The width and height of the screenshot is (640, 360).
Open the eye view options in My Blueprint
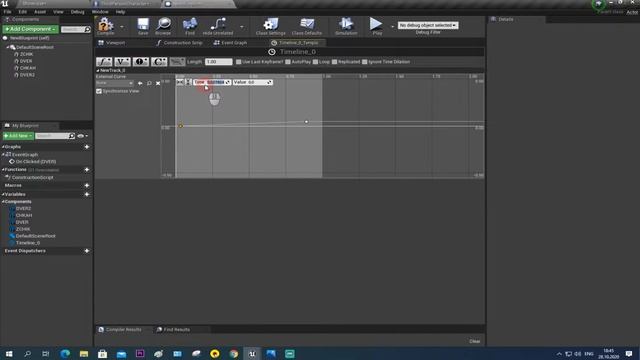[82, 136]
